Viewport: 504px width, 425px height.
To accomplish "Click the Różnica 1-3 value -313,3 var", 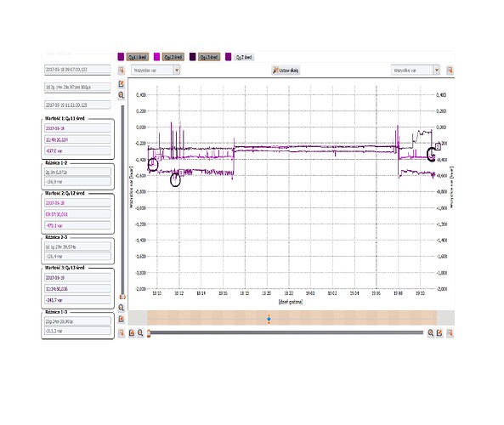I will coord(77,331).
